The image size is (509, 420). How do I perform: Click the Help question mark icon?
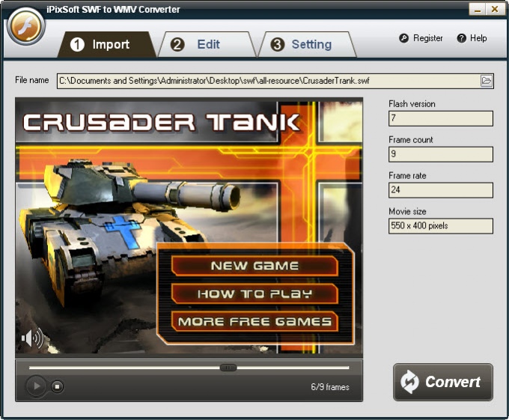tap(461, 38)
